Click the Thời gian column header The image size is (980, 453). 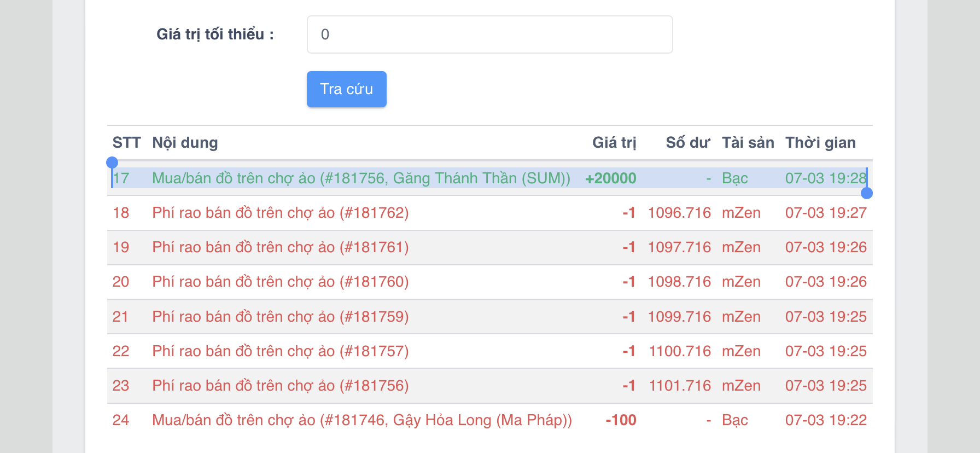coord(820,143)
